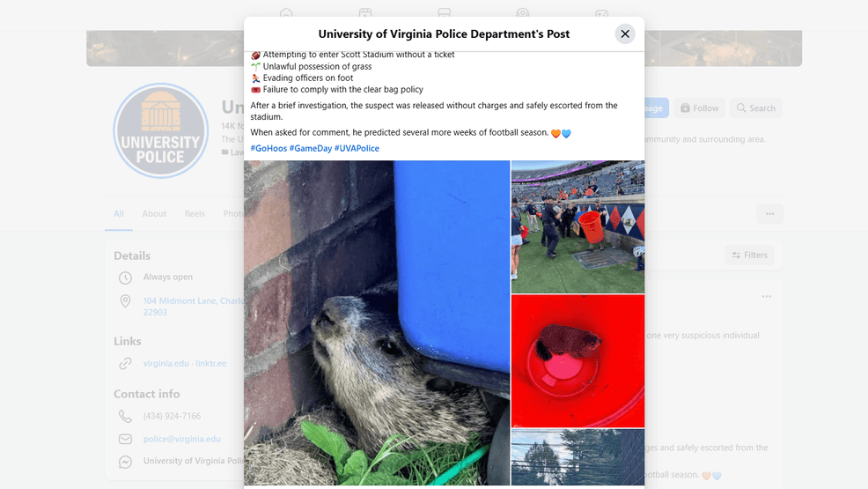Click the envelope email icon
The image size is (868, 489).
[125, 439]
